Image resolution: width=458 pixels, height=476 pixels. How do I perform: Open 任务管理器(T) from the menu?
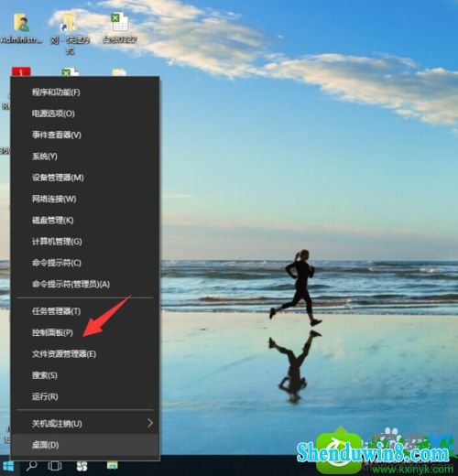(85, 311)
